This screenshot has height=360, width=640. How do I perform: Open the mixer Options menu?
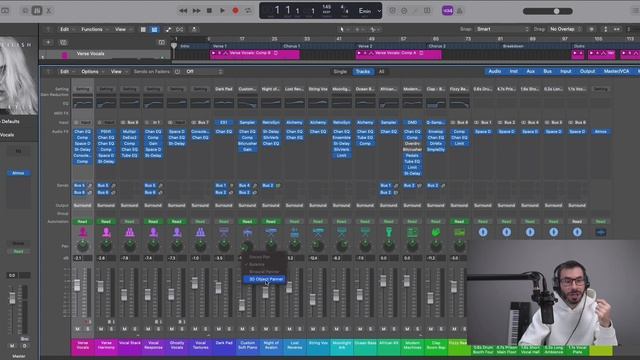point(91,71)
